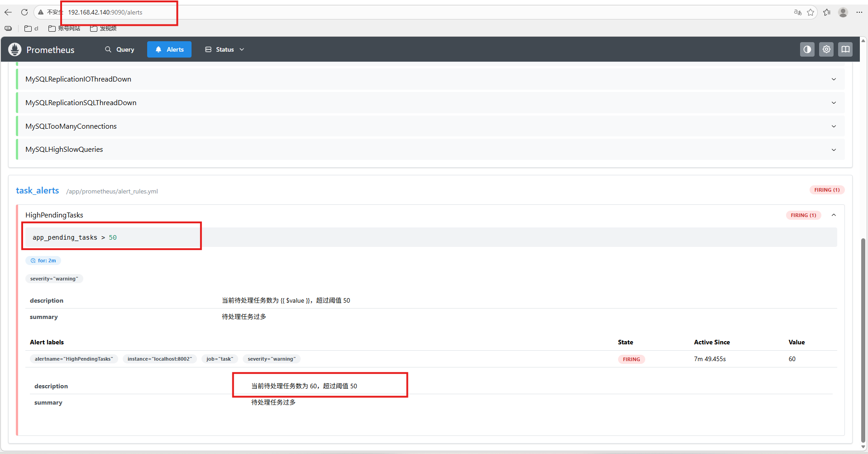Open the settings gear icon
This screenshot has height=454, width=868.
(x=826, y=49)
